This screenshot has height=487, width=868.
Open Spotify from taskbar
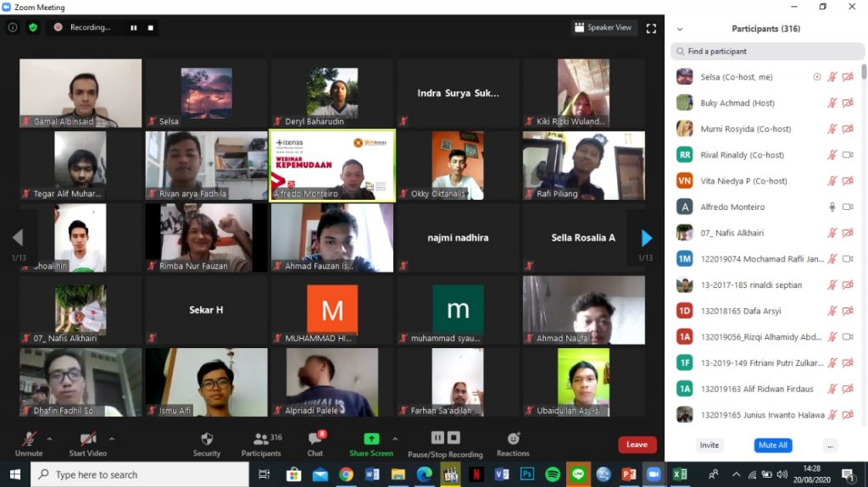(552, 474)
